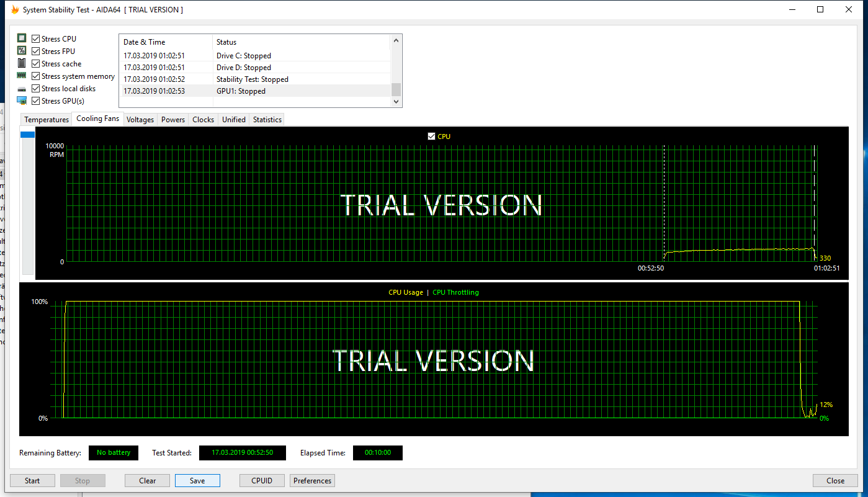The image size is (868, 497).
Task: Click the CPU chip icon beside Stress CPU
Action: click(x=22, y=38)
